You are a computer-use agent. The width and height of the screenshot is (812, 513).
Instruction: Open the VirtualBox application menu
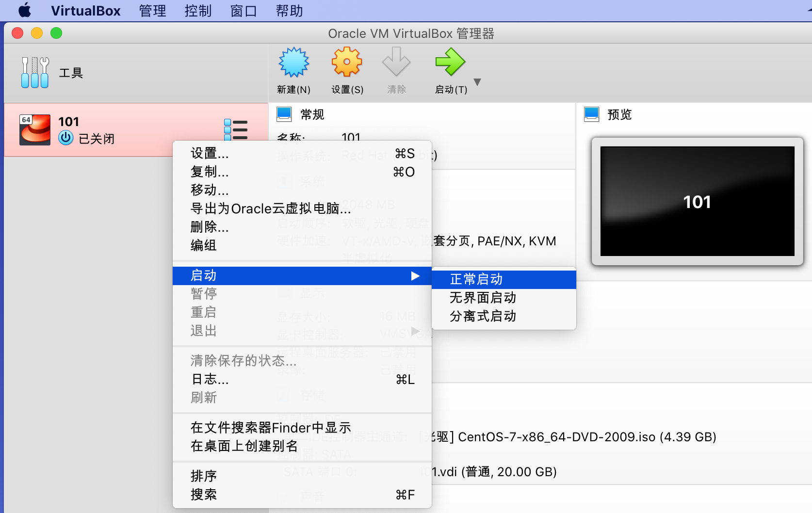(x=86, y=11)
